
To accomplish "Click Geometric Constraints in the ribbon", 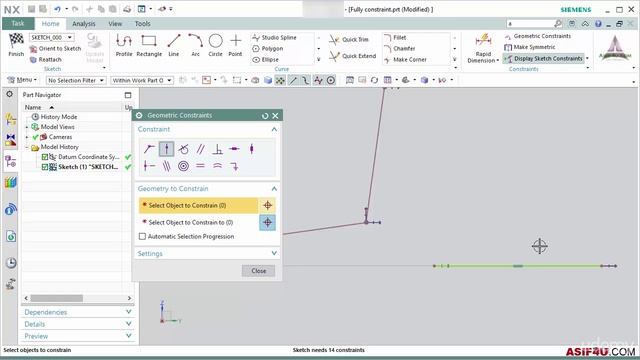I will [538, 36].
